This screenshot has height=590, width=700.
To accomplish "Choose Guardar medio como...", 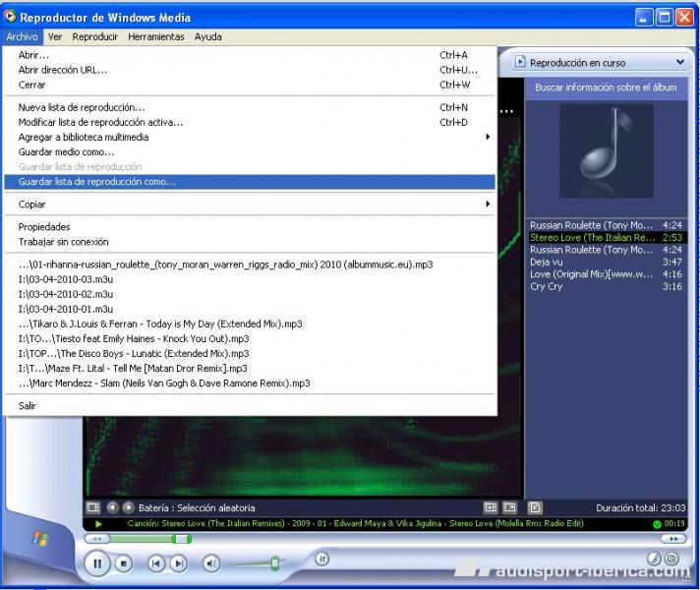I will [250, 151].
